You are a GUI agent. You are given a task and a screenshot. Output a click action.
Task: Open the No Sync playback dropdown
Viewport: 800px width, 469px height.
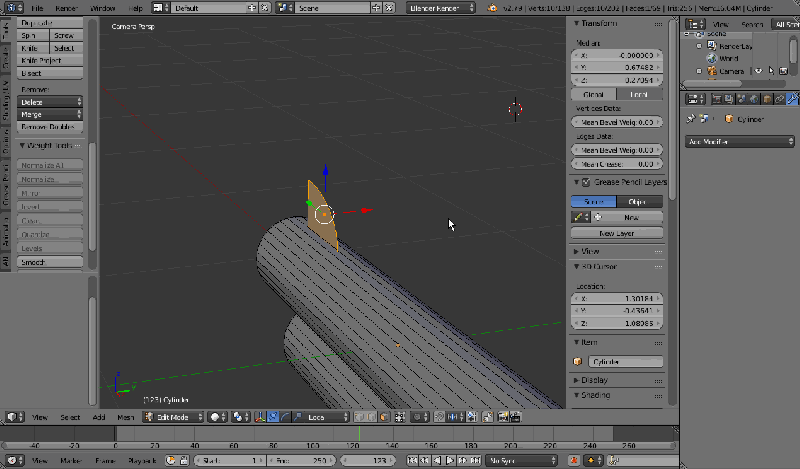[521, 460]
